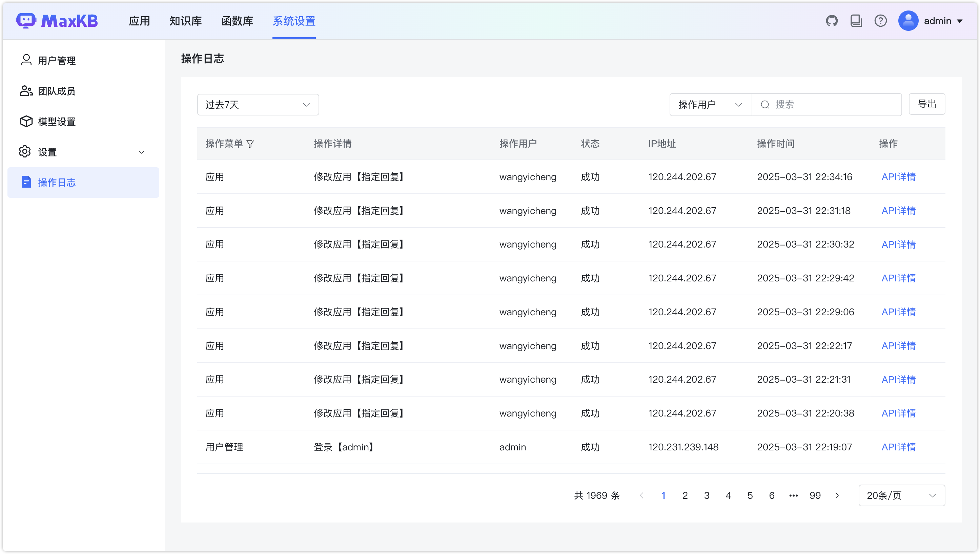Click the admin user avatar
The image size is (980, 554).
[x=908, y=21]
